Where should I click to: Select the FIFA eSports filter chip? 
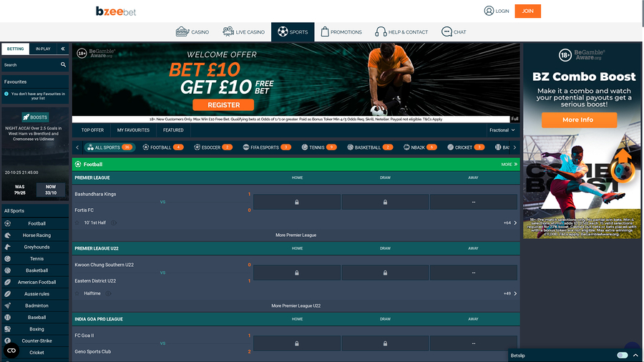coord(267,147)
